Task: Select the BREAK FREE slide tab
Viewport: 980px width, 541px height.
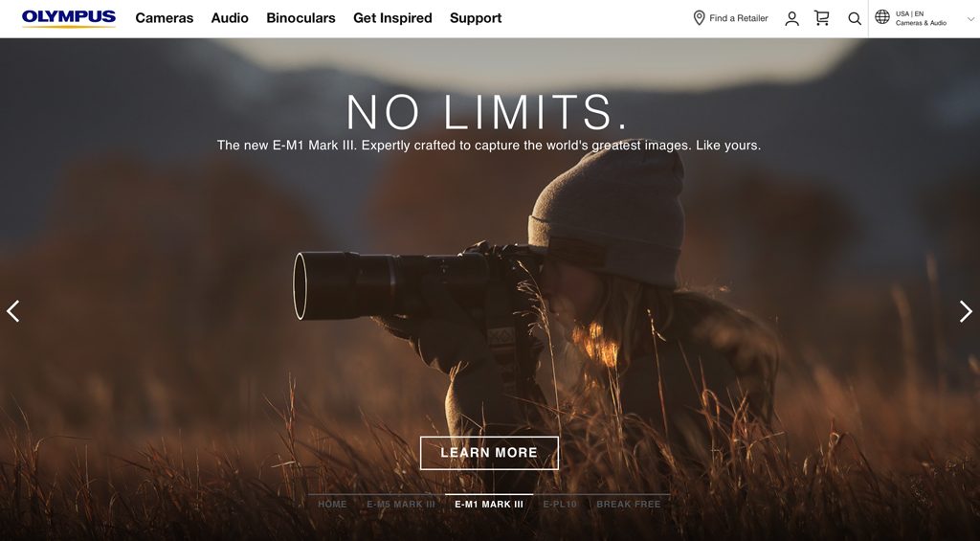Action: click(x=628, y=504)
